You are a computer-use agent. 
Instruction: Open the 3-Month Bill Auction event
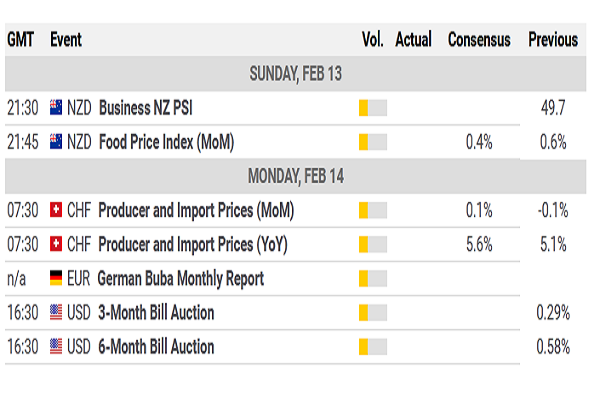point(156,313)
